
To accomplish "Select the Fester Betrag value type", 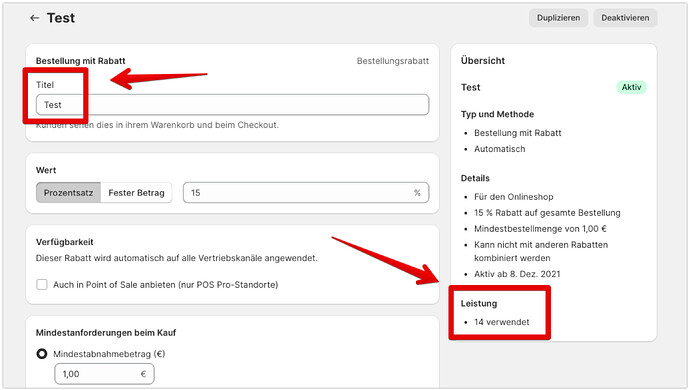I will coord(136,193).
